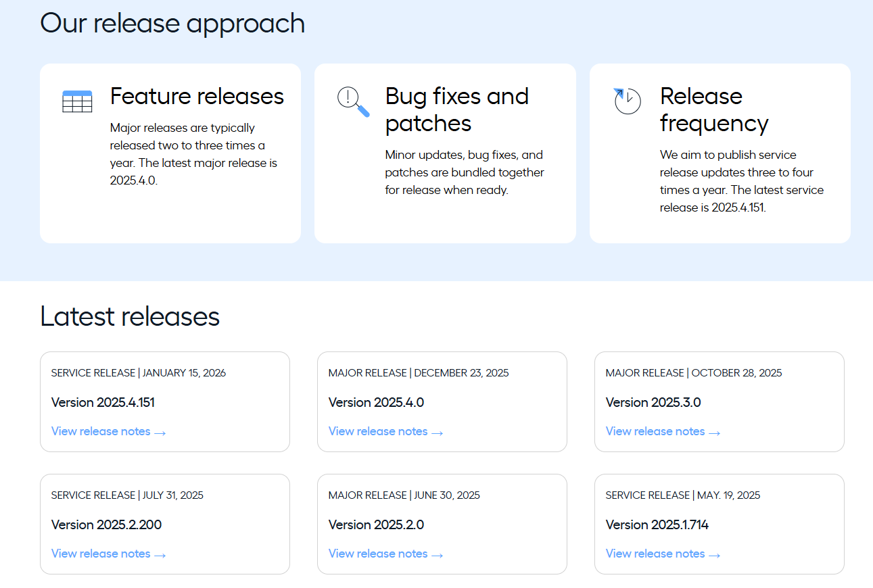This screenshot has width=873, height=588.
Task: Open release notes for Version 2025.4.151
Action: click(108, 432)
